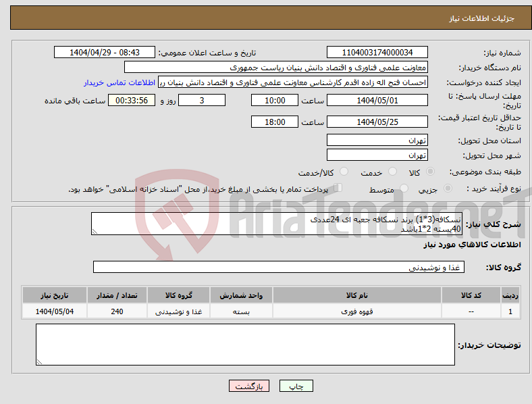Click the quantity cell 240
532x404 pixels.
[x=117, y=311]
